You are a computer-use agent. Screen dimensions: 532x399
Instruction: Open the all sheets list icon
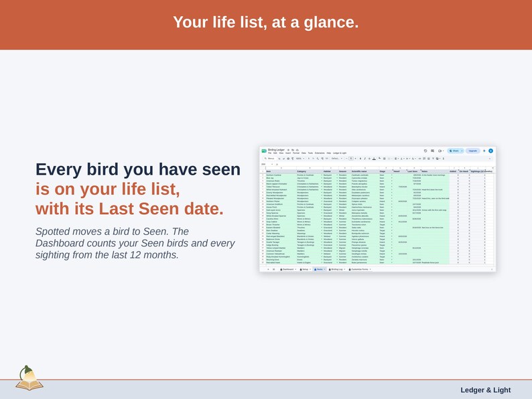tap(273, 269)
